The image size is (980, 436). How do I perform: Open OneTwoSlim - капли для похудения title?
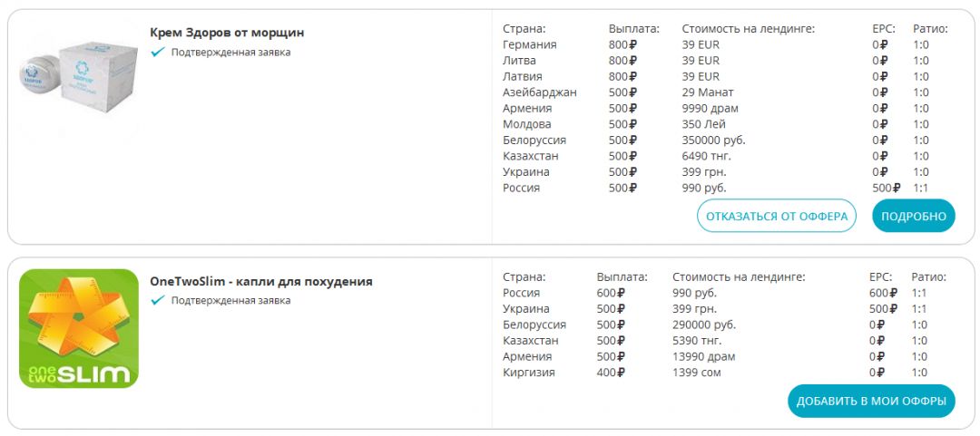tap(261, 281)
